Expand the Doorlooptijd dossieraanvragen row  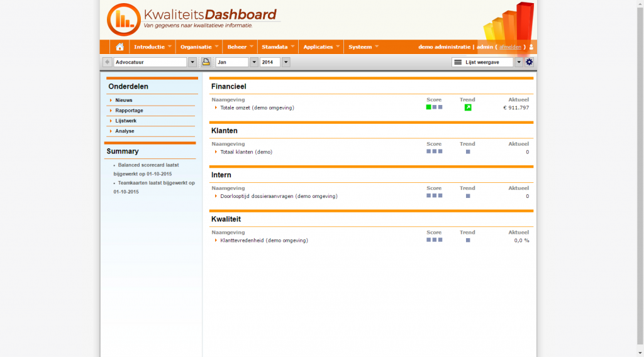[279, 196]
